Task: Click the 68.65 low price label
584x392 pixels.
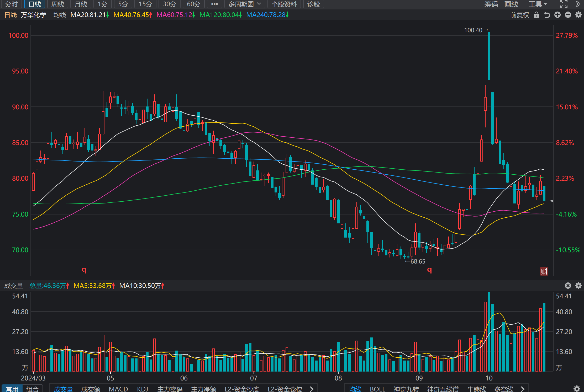Action: (x=415, y=261)
